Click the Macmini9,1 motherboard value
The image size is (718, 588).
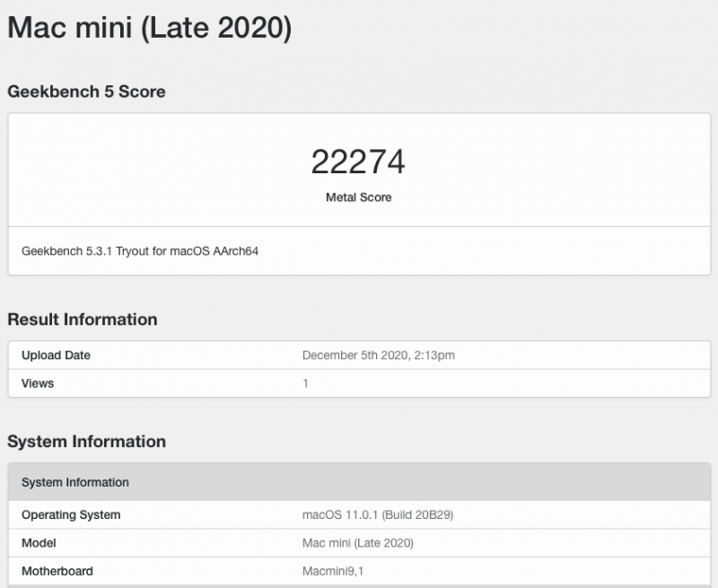pyautogui.click(x=332, y=571)
